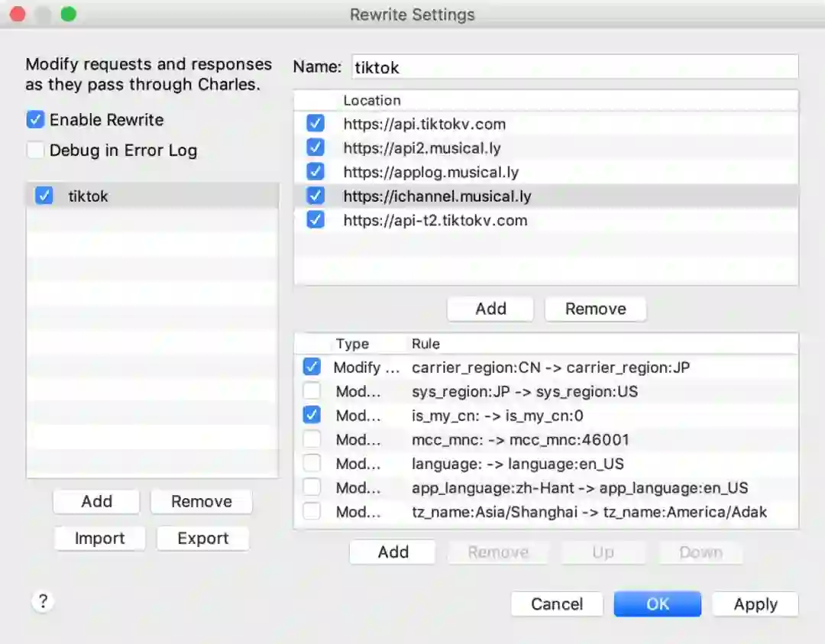Uncheck location https://api2.musical.ly checkbox
825x644 pixels.
[315, 147]
